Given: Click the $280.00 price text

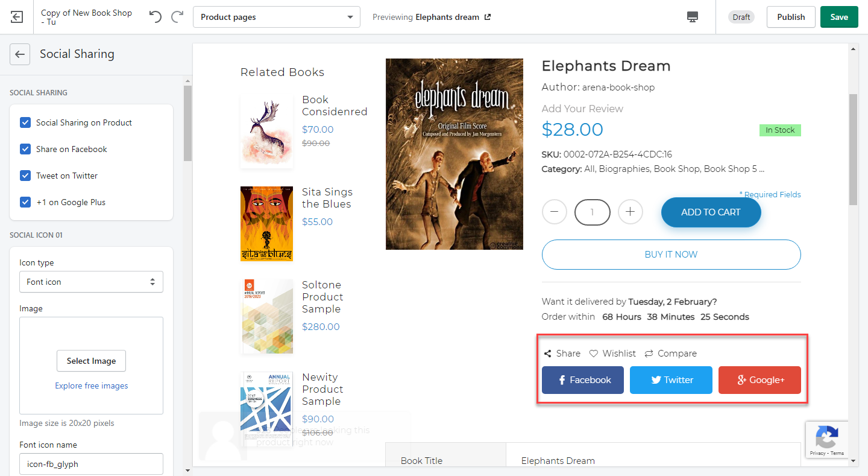Looking at the screenshot, I should 321,326.
